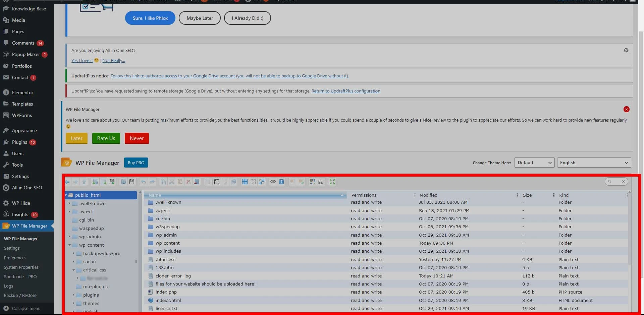Click the cut scissors icon

[x=172, y=182]
